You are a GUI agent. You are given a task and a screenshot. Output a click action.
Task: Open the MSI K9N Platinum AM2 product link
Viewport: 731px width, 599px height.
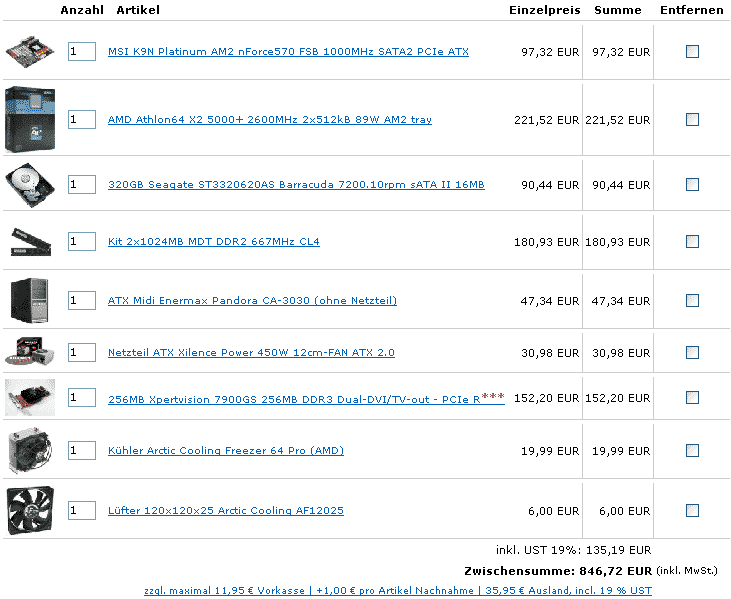coord(288,51)
